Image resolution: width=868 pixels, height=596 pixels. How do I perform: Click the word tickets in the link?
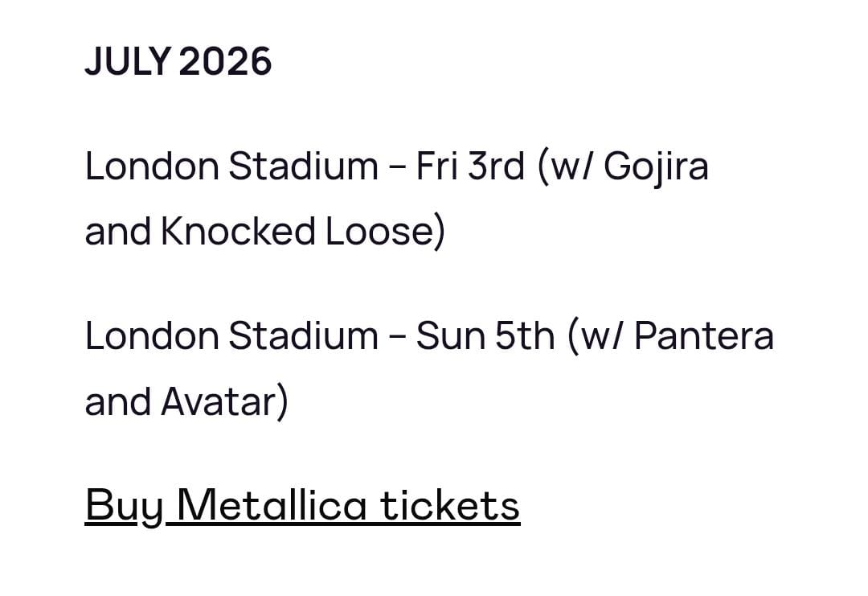click(x=450, y=505)
